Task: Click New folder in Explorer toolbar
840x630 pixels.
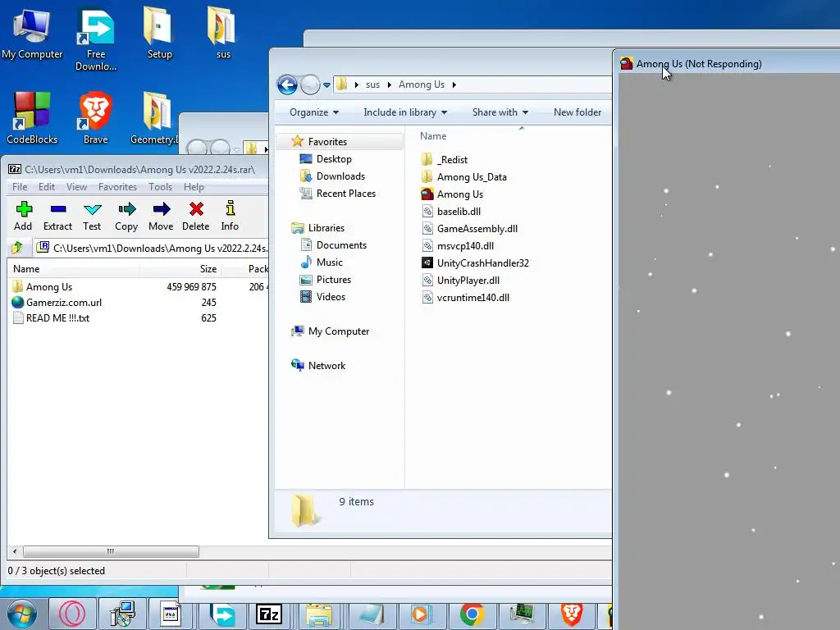Action: [x=577, y=112]
